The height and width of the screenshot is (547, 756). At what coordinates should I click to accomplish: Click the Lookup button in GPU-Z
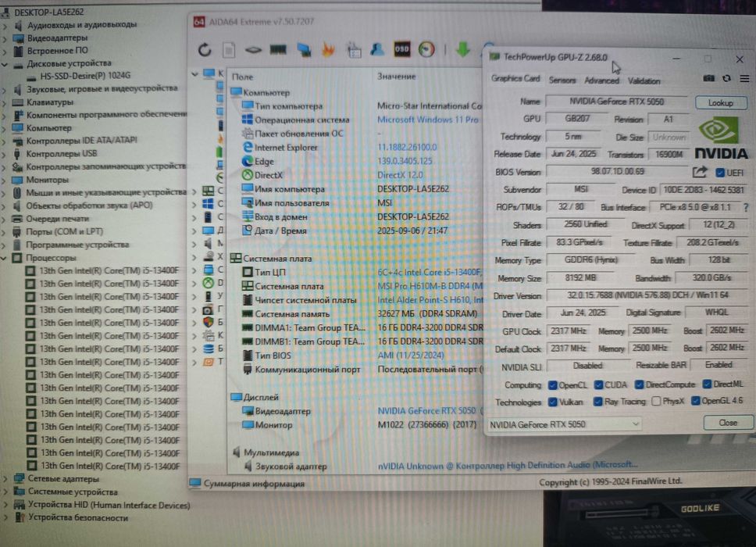pos(721,102)
